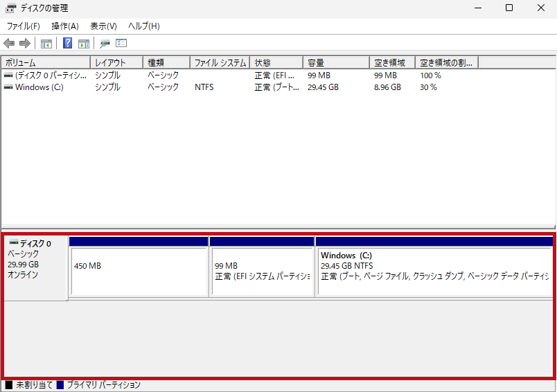The image size is (557, 392).
Task: Click the blue プライマリ パーティション legend swatch
Action: (60, 385)
